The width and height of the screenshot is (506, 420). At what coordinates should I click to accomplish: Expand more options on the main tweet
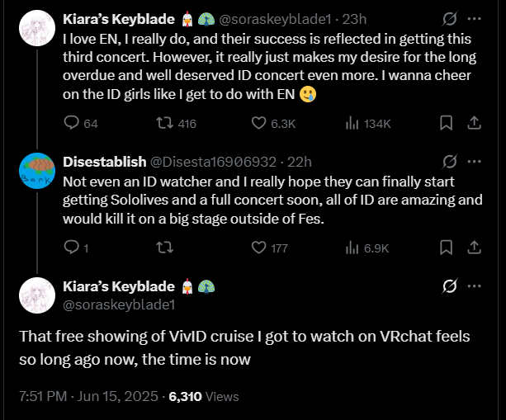click(475, 286)
